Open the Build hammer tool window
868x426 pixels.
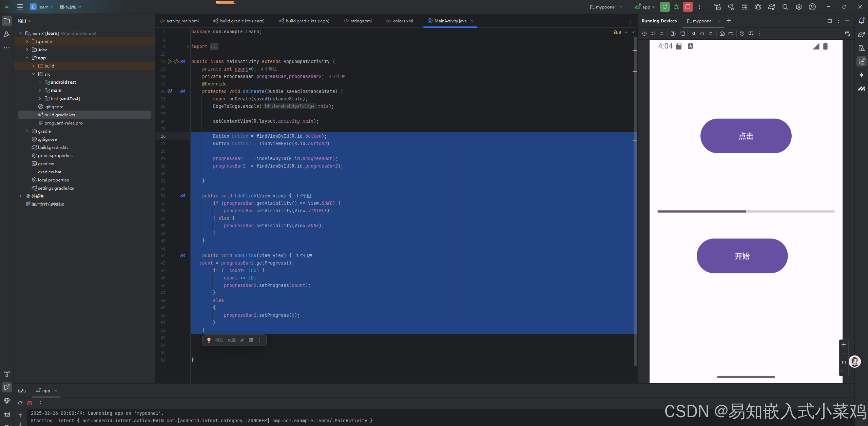(6, 374)
